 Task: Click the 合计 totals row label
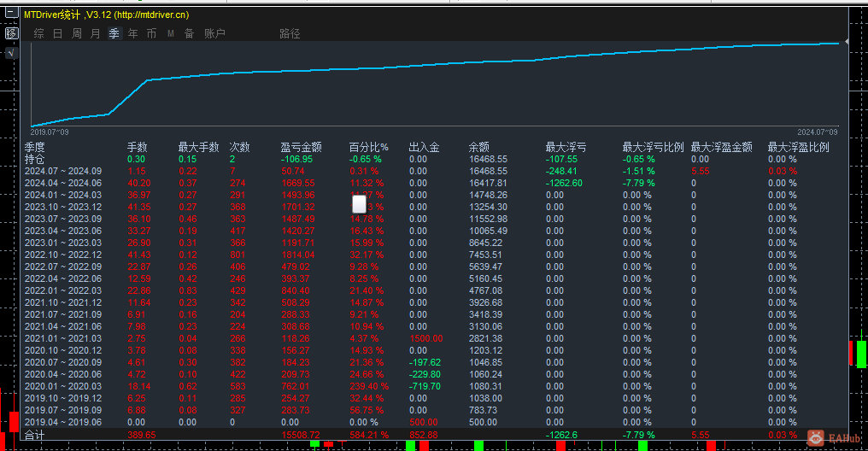coord(34,435)
